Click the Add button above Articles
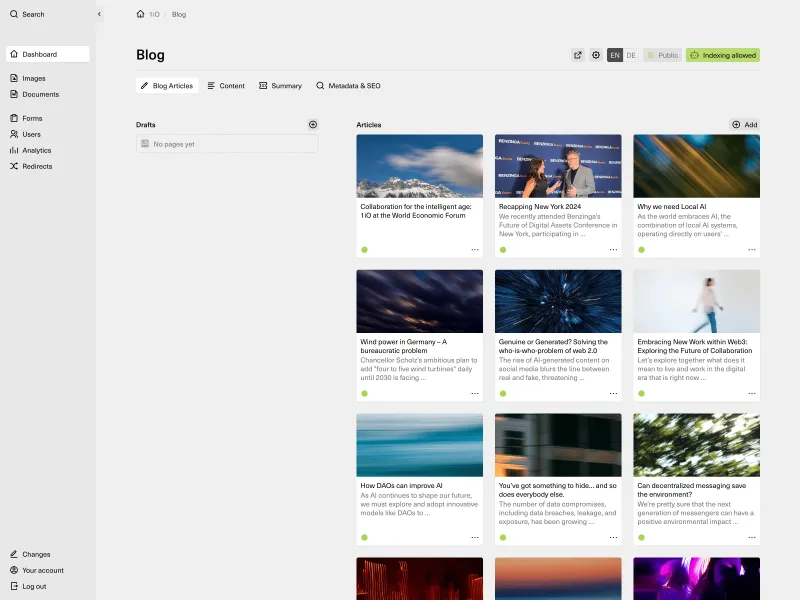This screenshot has height=600, width=800. pyautogui.click(x=744, y=124)
